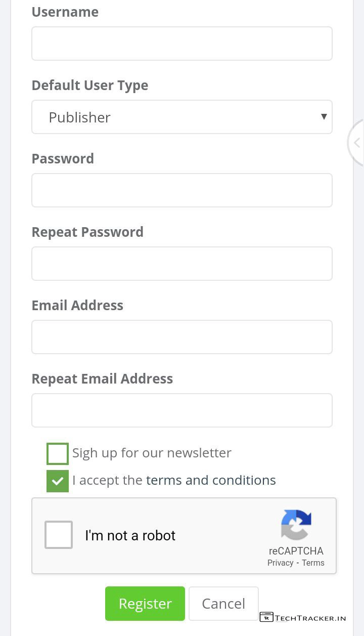Image resolution: width=364 pixels, height=636 pixels.
Task: Select the Repeat Password field
Action: tap(182, 264)
